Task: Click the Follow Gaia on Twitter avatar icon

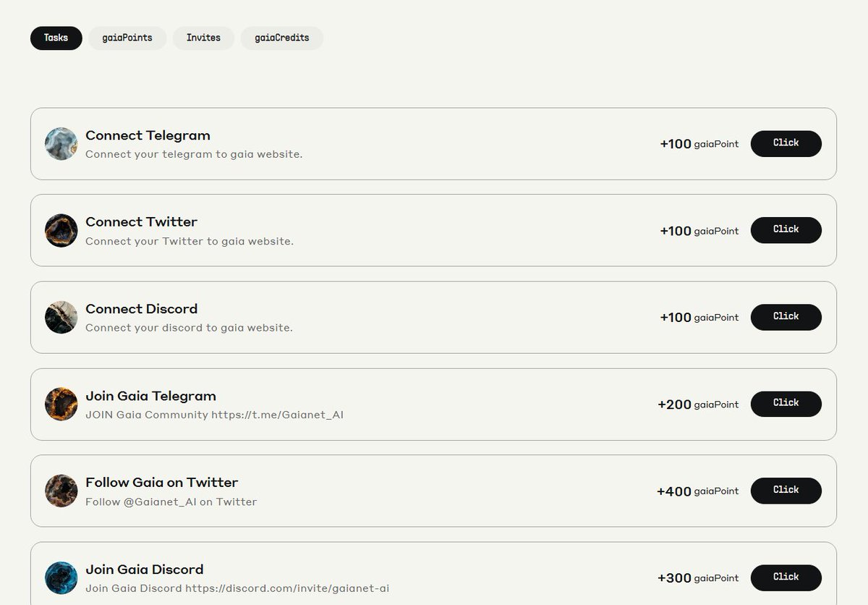Action: tap(61, 491)
